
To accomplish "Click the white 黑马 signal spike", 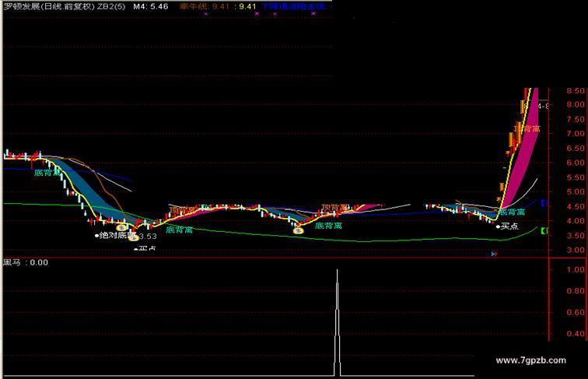I will click(337, 323).
